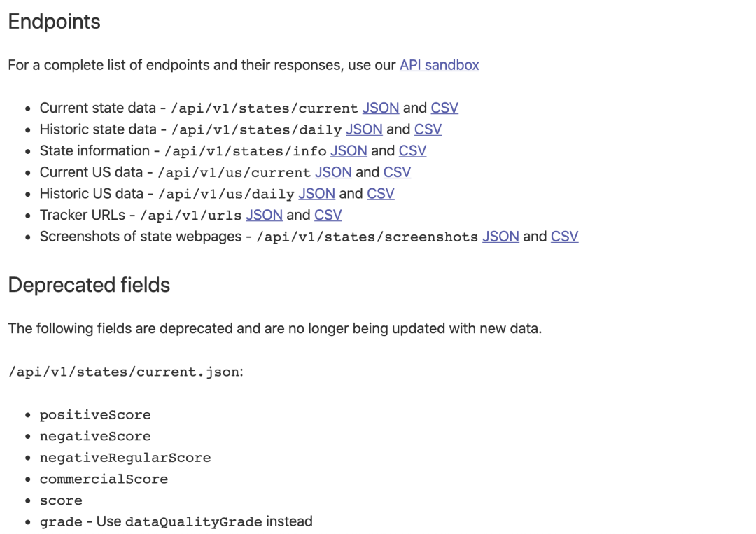This screenshot has height=534, width=756.
Task: Open CSV link for current US data
Action: point(397,172)
